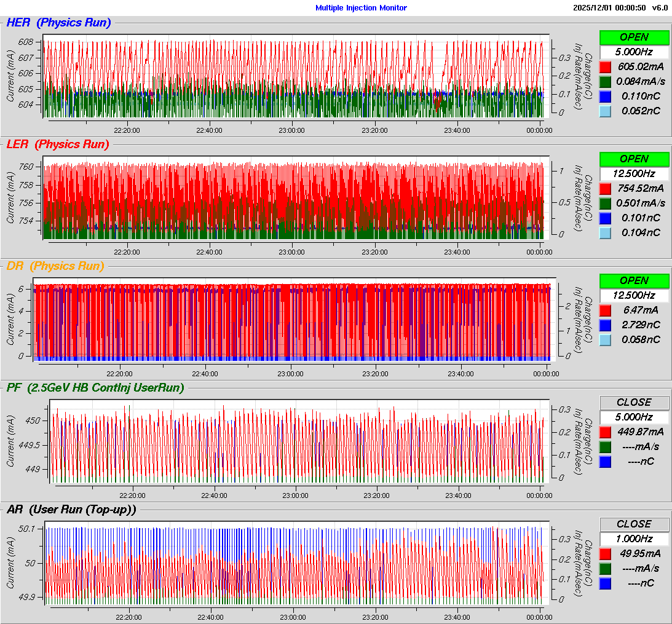This screenshot has width=672, height=624.
Task: Select the HER light blue charge swatch
Action: (x=605, y=111)
